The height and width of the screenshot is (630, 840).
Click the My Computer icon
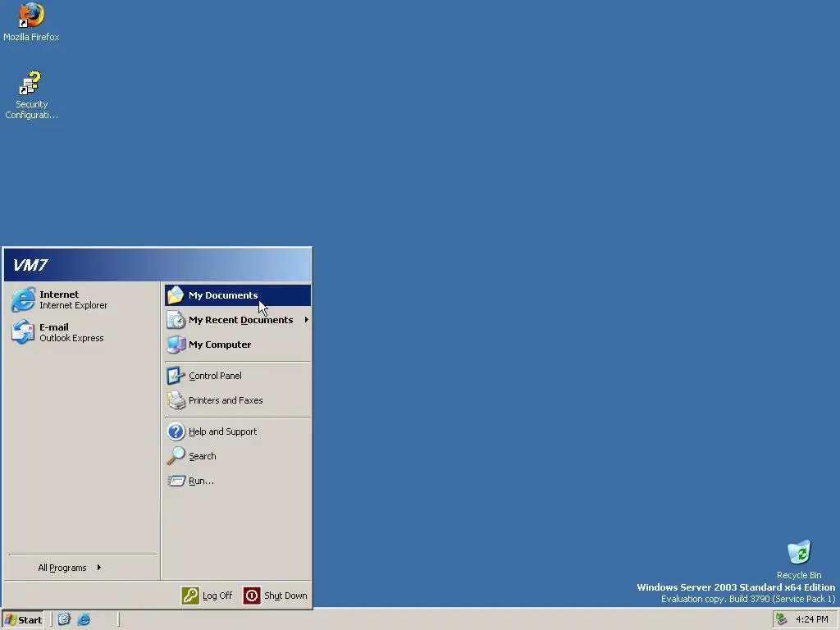(176, 345)
